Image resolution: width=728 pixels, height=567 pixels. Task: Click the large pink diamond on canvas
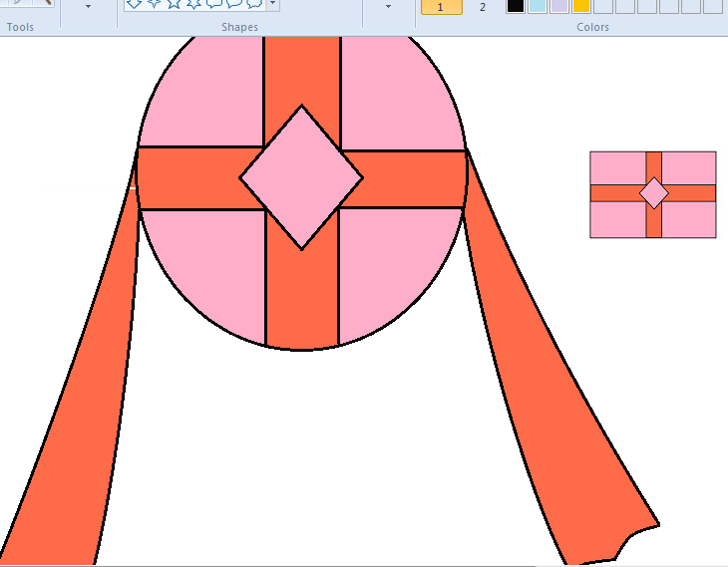pos(301,177)
